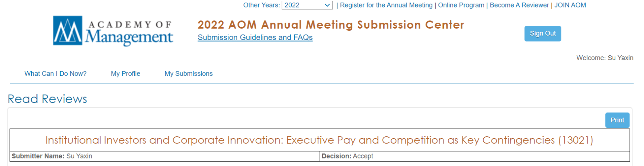Switch to the My Profile tab

point(125,74)
